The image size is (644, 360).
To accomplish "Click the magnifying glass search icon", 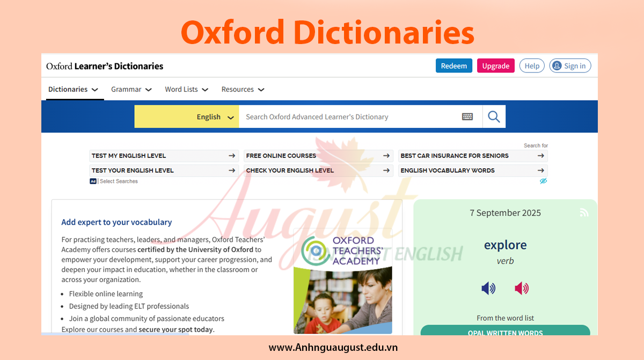I will tap(494, 117).
